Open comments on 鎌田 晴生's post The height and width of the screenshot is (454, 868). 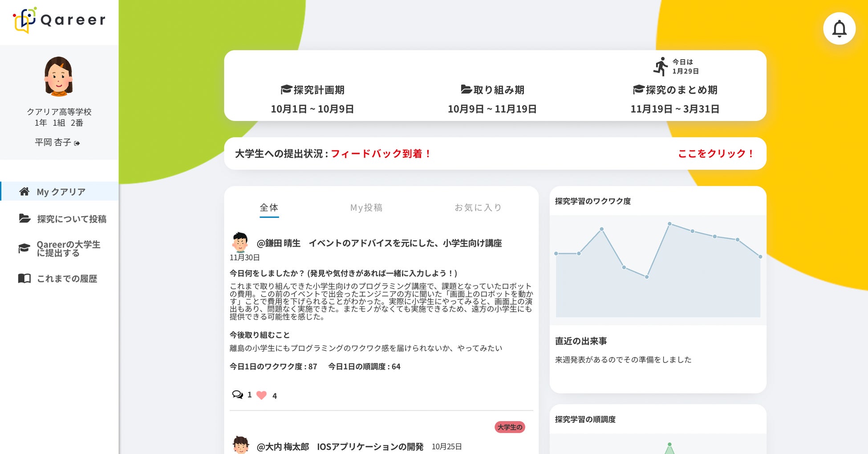[238, 394]
